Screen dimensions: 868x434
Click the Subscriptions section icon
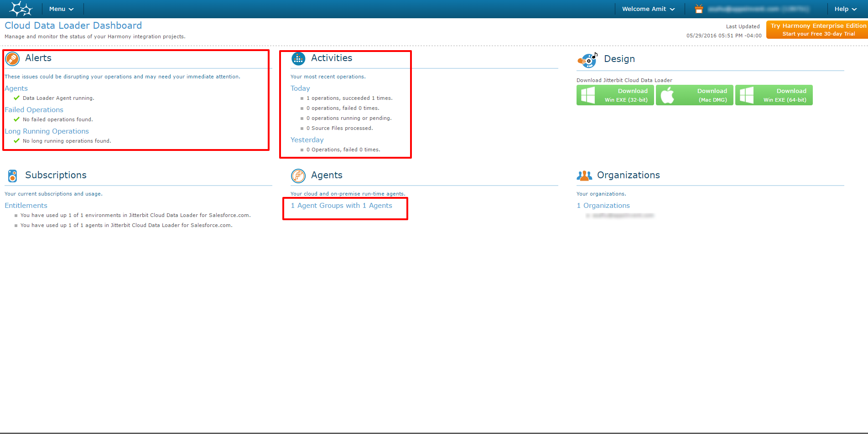click(x=13, y=176)
